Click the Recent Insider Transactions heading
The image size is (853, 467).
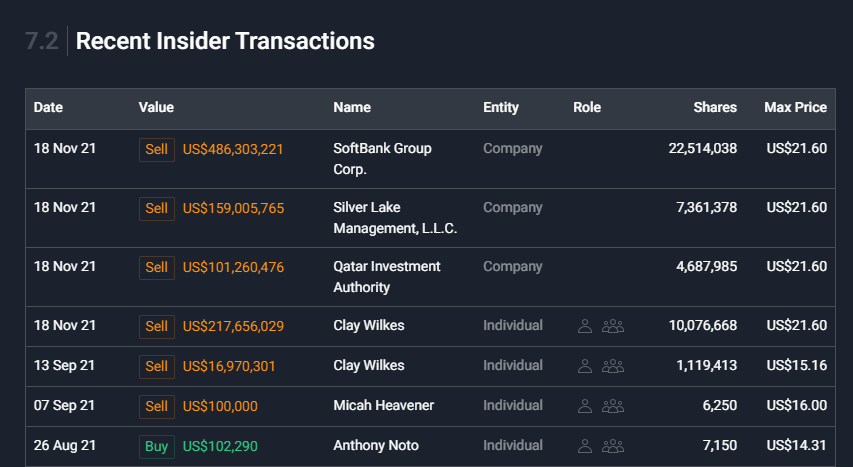pos(225,41)
